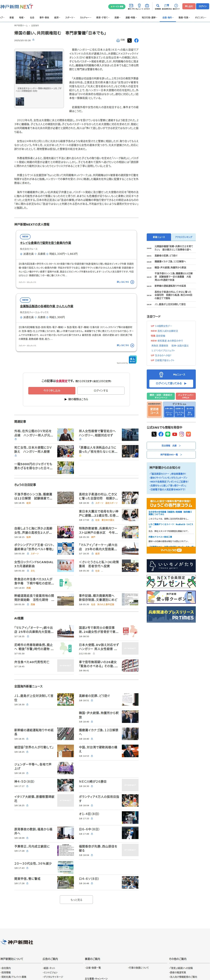Click Myニュース location pin icon

(161, 374)
